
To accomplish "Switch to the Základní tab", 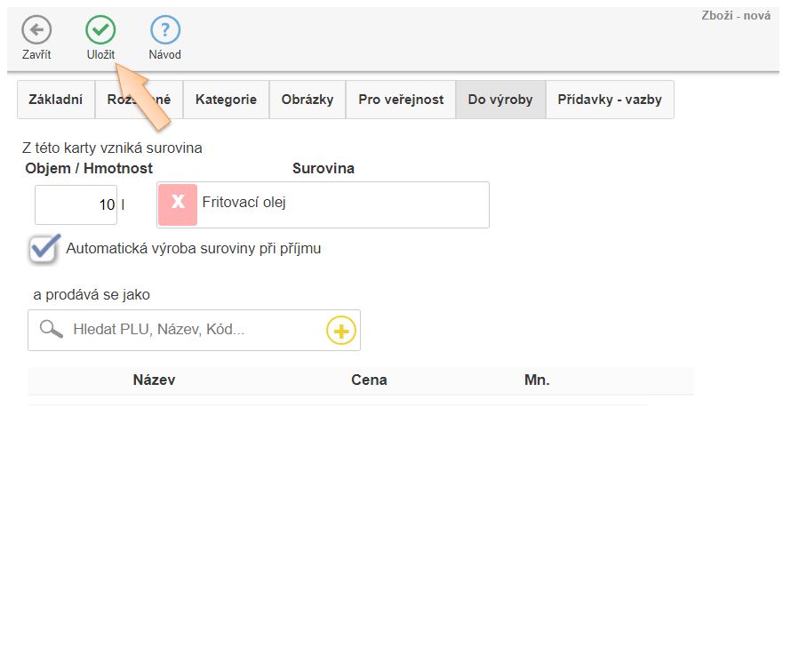I will pos(56,100).
